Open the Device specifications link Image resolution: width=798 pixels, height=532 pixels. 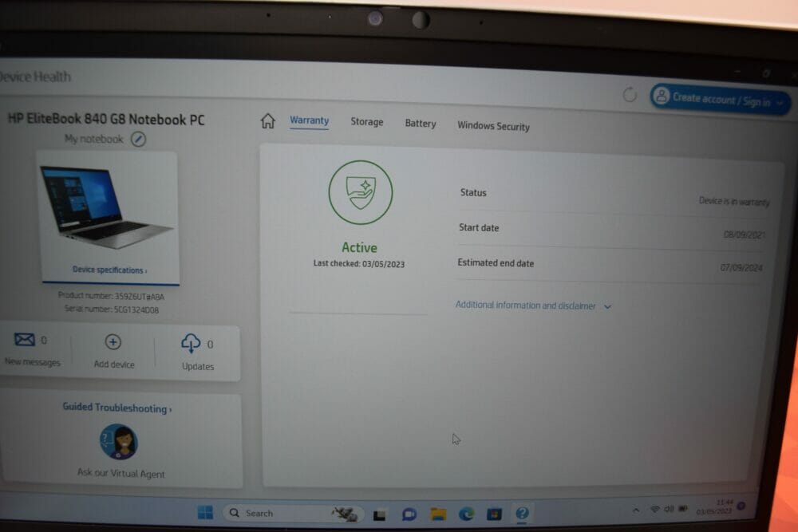(x=109, y=270)
